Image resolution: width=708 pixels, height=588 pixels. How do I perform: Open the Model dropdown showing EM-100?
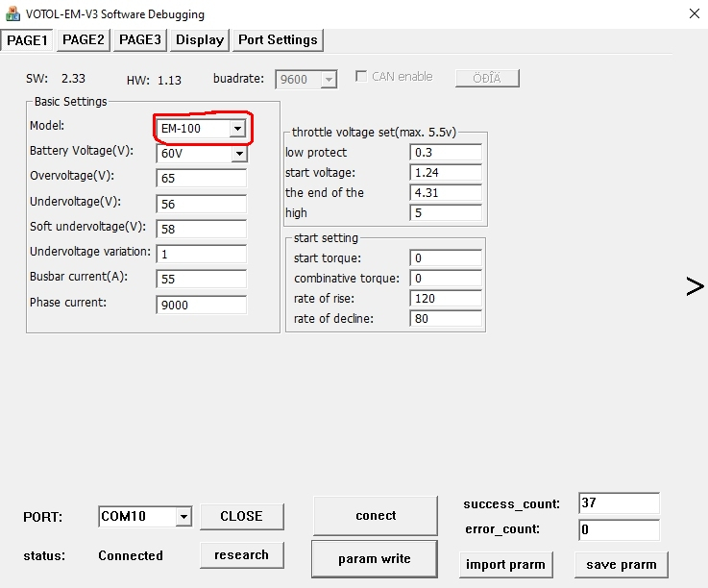pyautogui.click(x=236, y=128)
